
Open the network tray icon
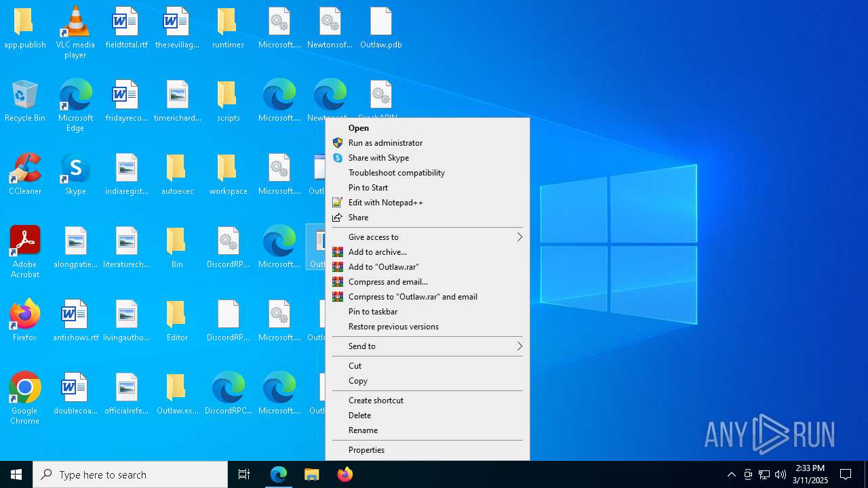[764, 474]
